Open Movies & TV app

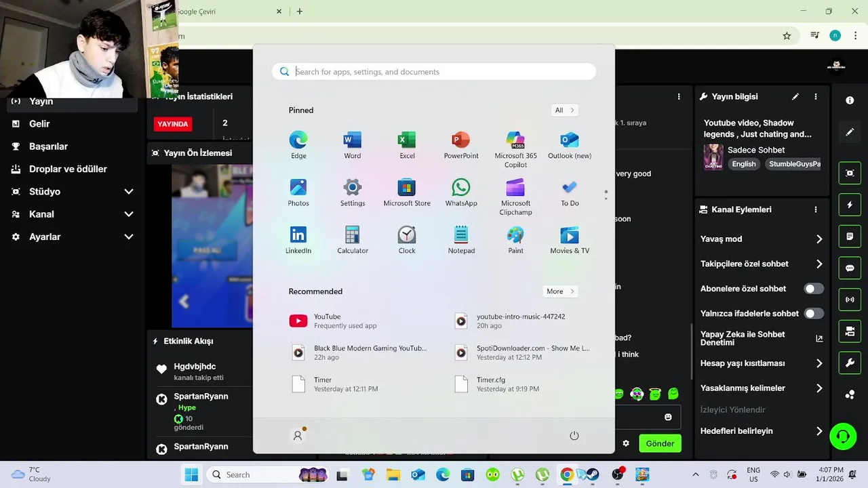(570, 241)
